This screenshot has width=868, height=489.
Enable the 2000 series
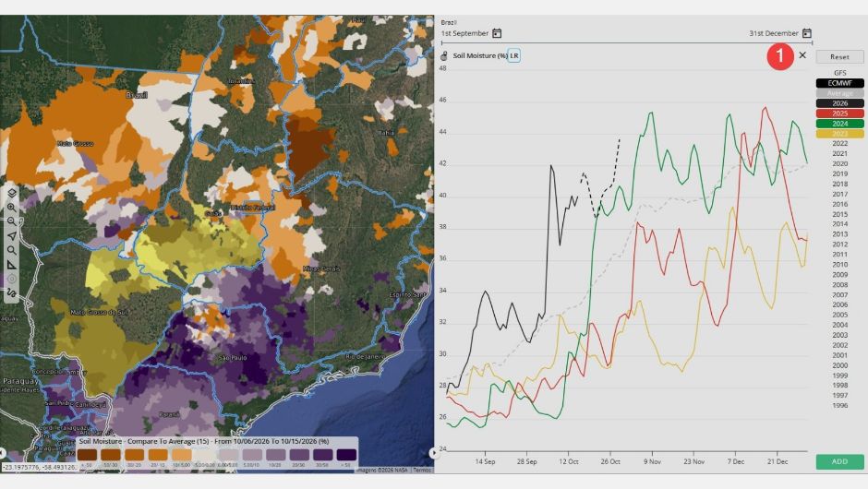pyautogui.click(x=839, y=365)
